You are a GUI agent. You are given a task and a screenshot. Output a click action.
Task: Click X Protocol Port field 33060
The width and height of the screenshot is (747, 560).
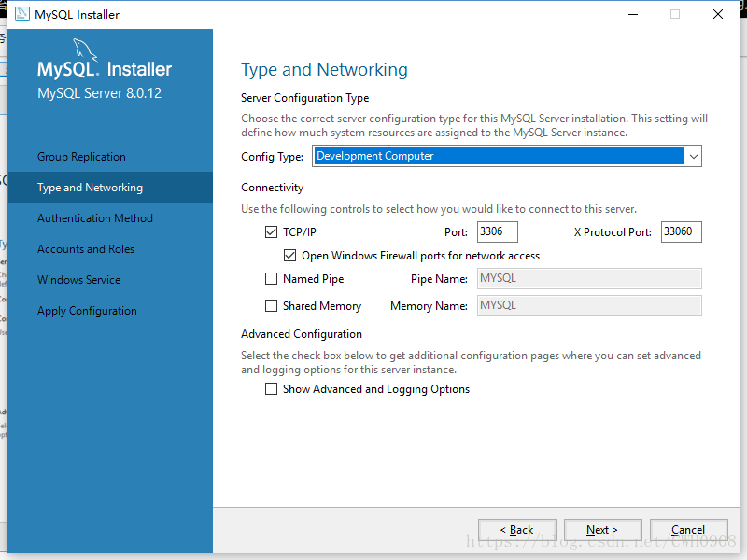(682, 231)
